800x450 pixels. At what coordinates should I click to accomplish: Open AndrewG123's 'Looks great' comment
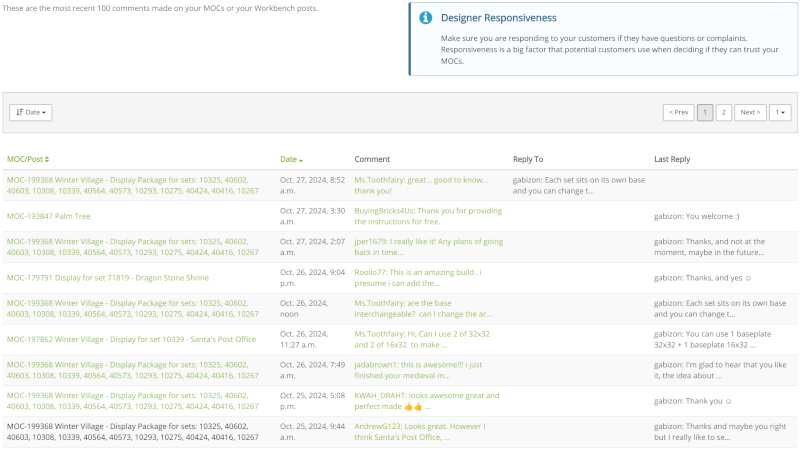coord(420,432)
